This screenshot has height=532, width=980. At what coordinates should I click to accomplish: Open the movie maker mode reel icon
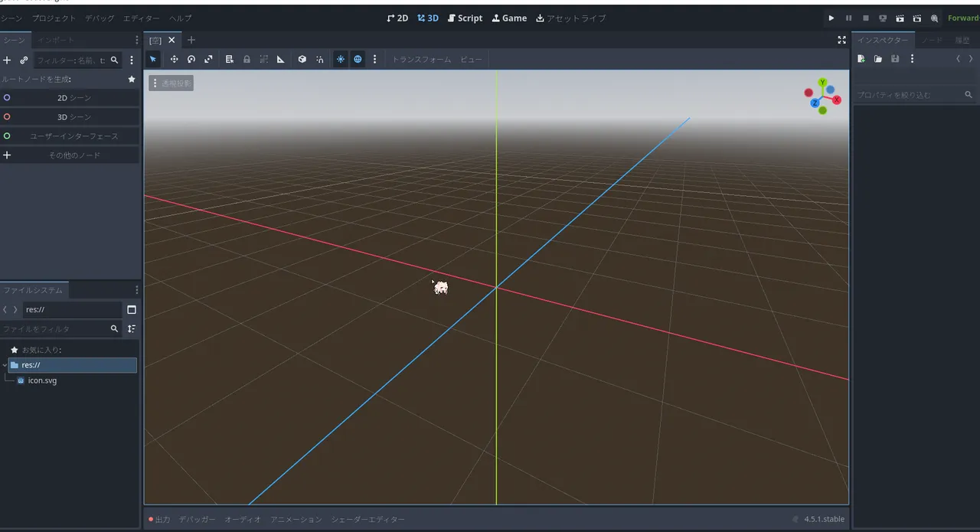tap(935, 18)
